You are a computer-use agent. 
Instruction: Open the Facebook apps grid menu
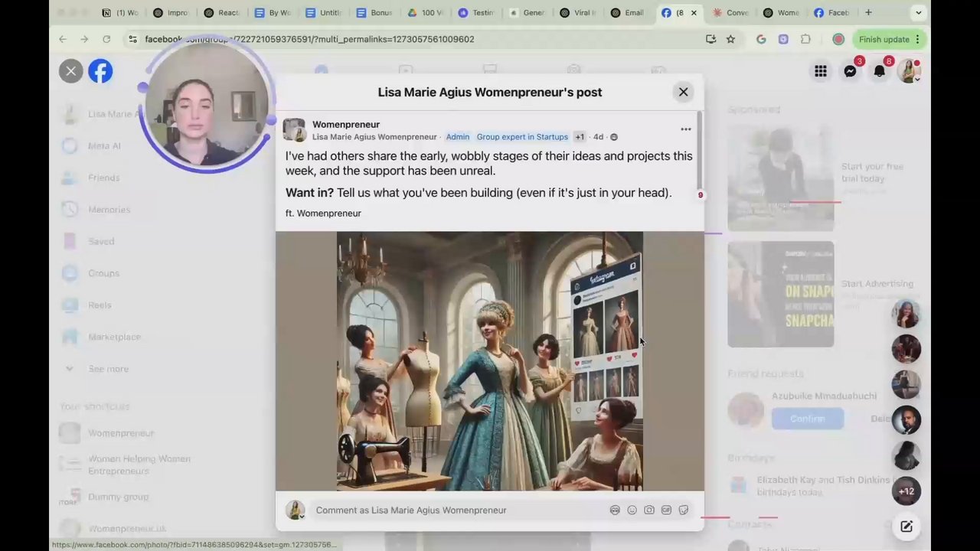820,71
